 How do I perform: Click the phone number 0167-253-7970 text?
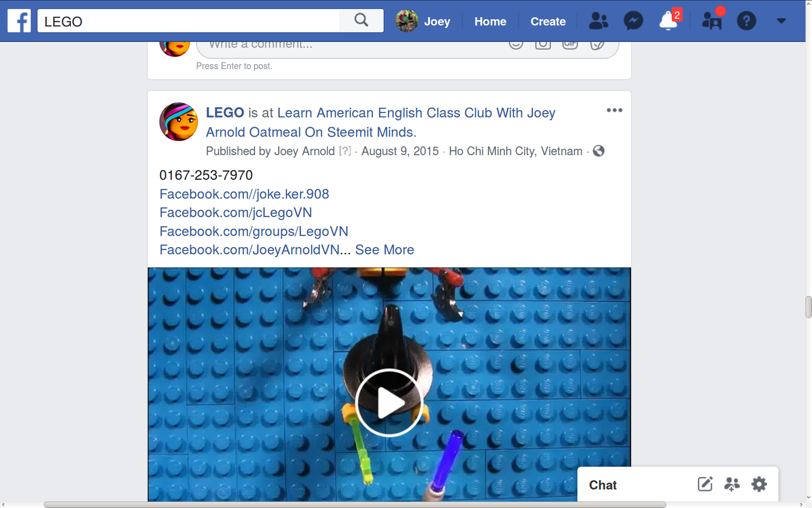coord(206,175)
